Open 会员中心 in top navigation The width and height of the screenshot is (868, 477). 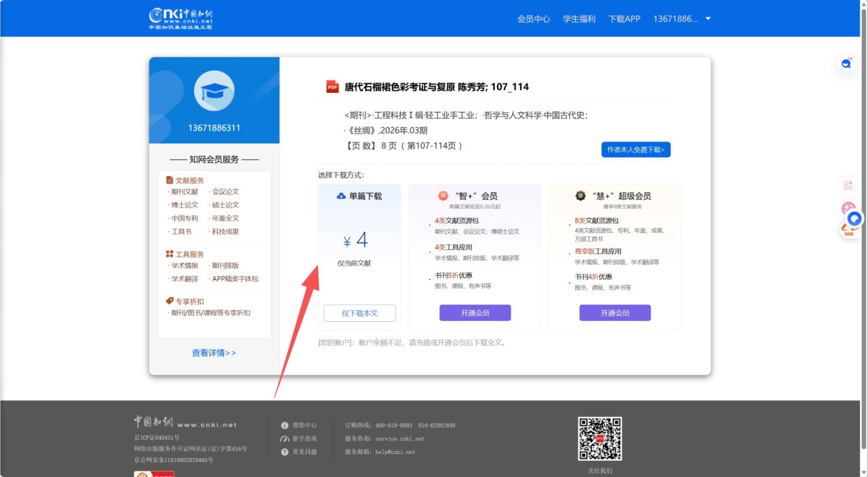pos(534,19)
